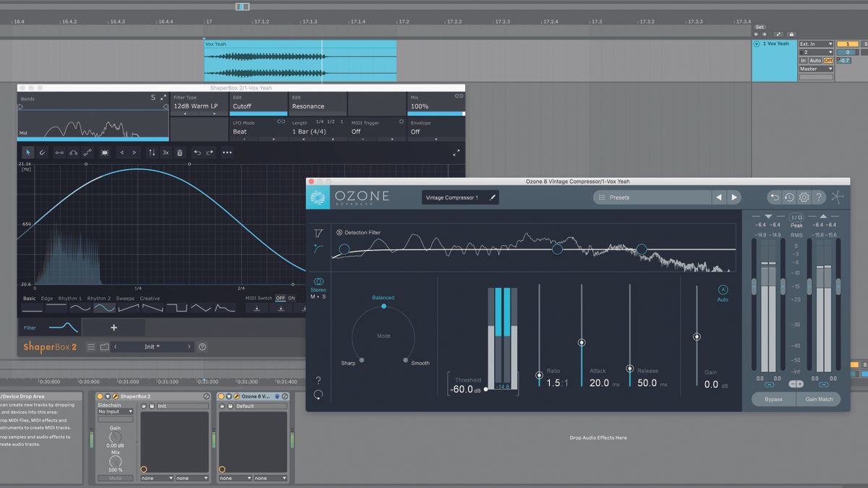Image resolution: width=868 pixels, height=488 pixels.
Task: Open Ozone's settings gear icon
Action: tap(804, 197)
